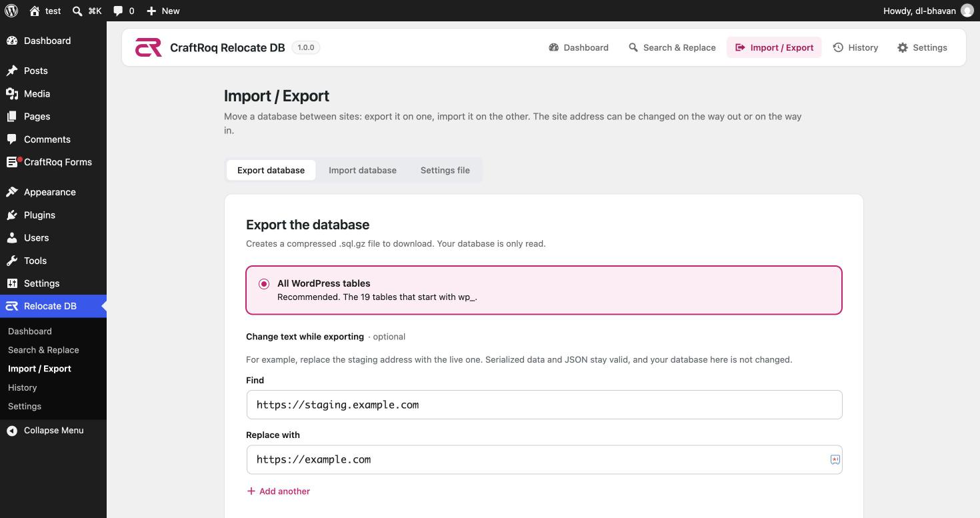Go to the Plugins menu
The height and width of the screenshot is (518, 980).
[x=53, y=215]
